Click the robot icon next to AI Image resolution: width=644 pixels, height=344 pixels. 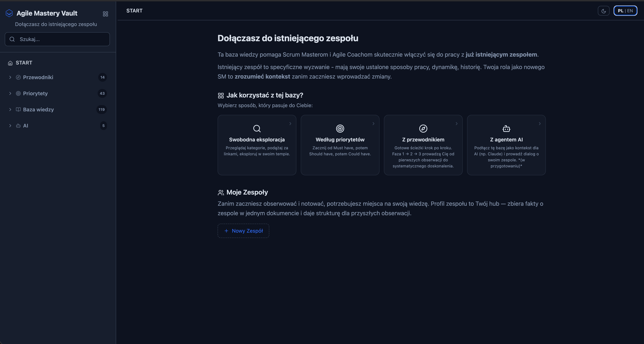pos(18,126)
